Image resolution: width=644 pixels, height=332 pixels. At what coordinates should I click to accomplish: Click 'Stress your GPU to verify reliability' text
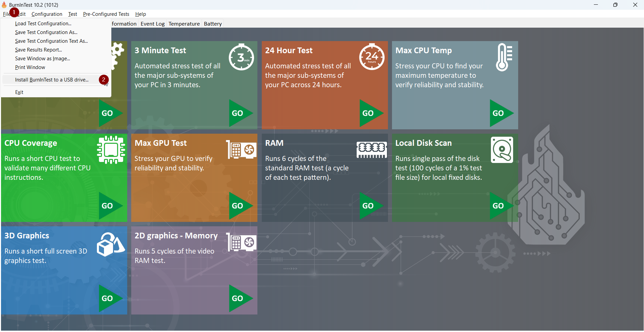174,163
